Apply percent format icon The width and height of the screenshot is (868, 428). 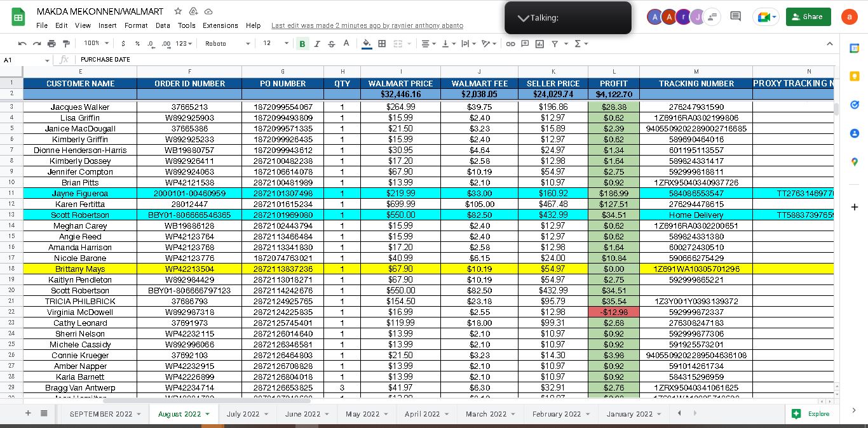pyautogui.click(x=137, y=44)
